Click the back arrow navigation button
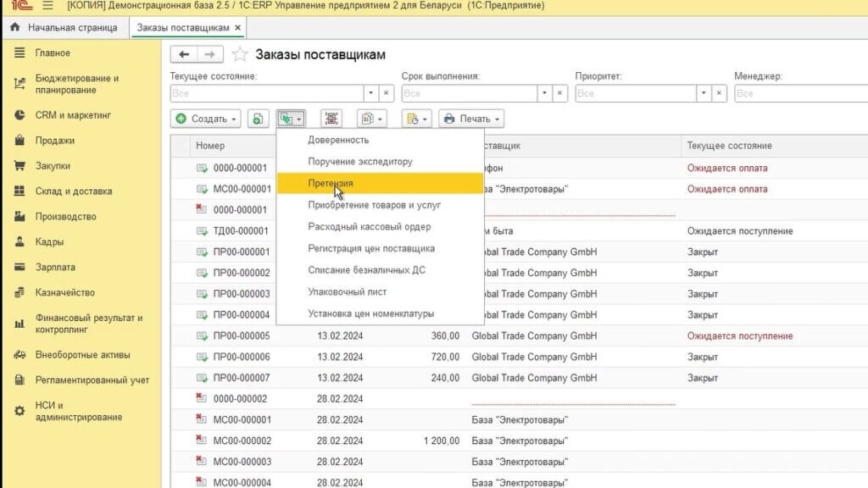868x488 pixels. tap(184, 55)
